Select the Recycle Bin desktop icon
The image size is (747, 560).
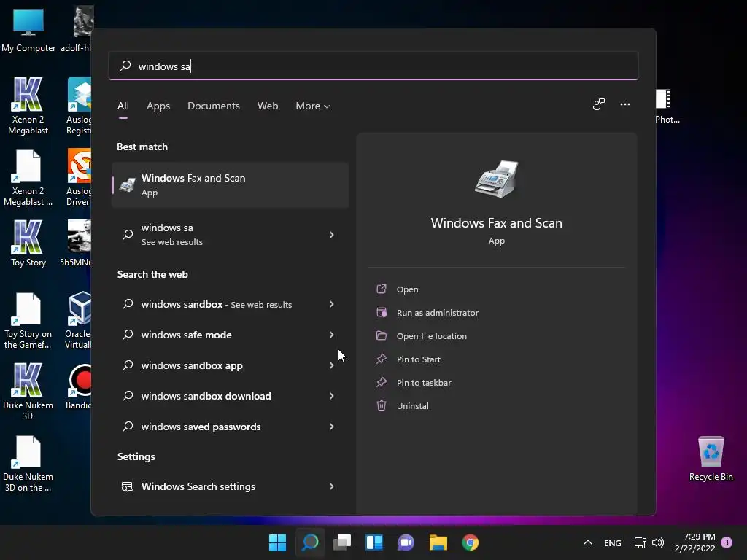pyautogui.click(x=711, y=458)
